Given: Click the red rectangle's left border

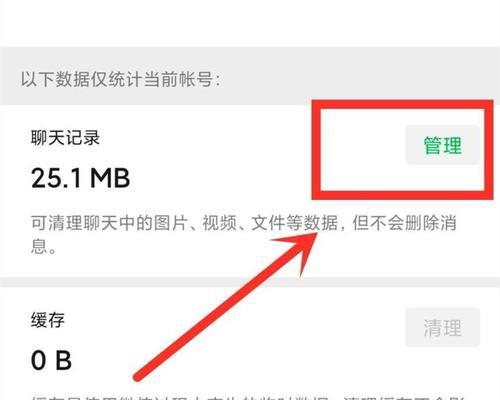Looking at the screenshot, I should [317, 149].
